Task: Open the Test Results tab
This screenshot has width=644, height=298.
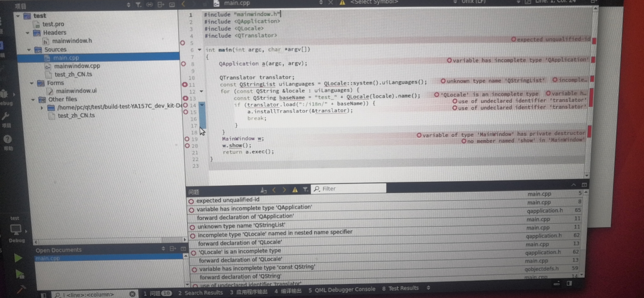Action: pyautogui.click(x=400, y=288)
